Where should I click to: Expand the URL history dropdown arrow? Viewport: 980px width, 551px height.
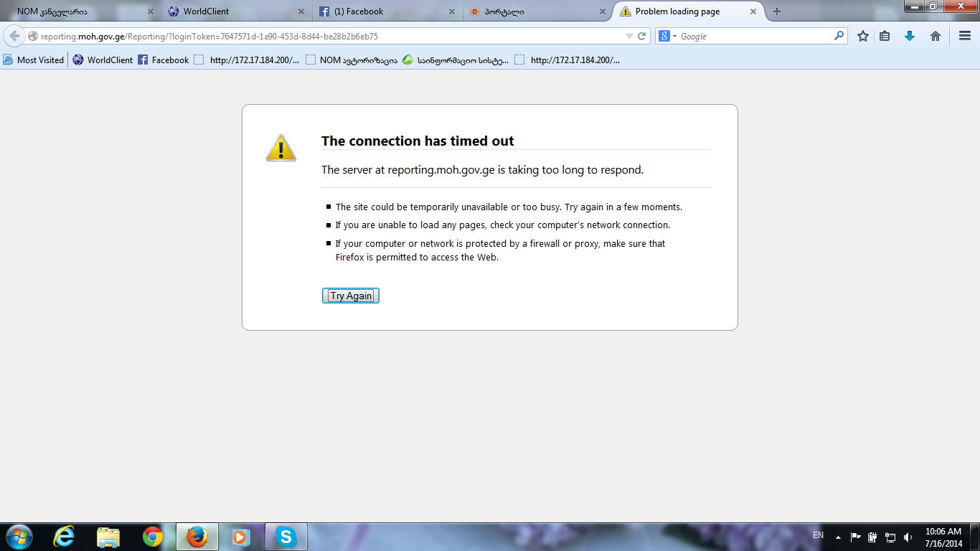click(629, 36)
